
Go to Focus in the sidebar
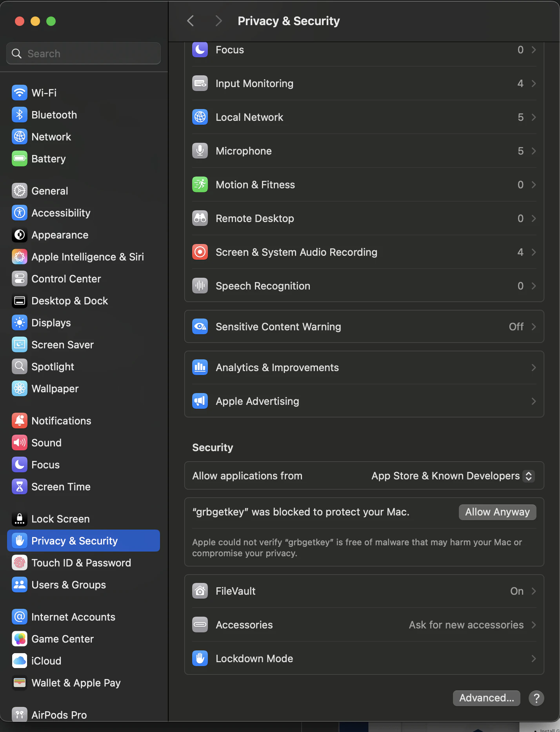pos(84,465)
